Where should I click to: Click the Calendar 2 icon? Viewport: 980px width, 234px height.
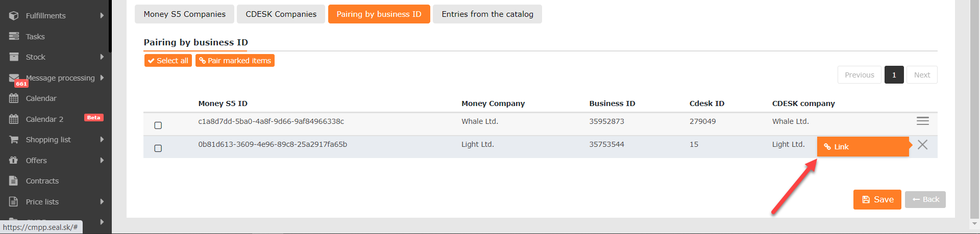(14, 119)
